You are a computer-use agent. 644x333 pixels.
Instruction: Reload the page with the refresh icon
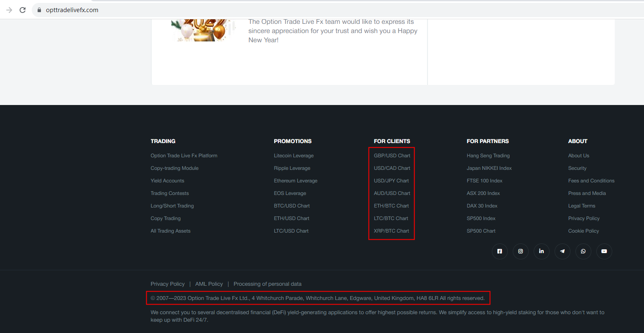(x=23, y=10)
